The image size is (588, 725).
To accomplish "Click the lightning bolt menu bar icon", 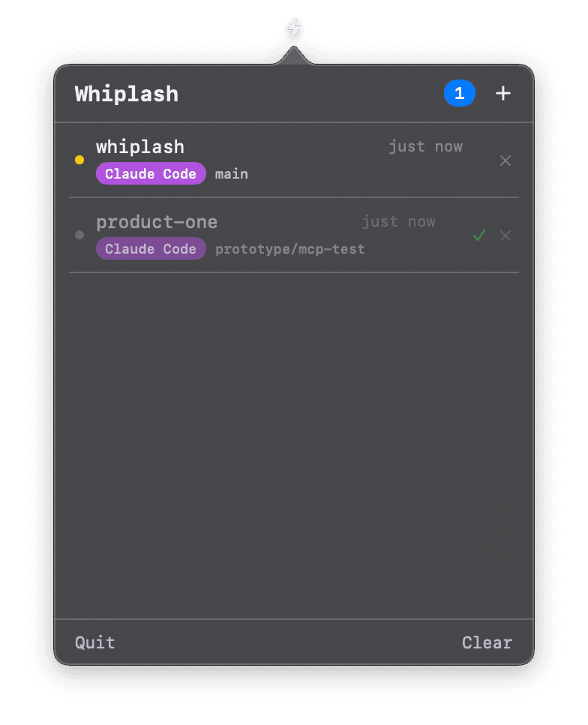I will [x=293, y=29].
